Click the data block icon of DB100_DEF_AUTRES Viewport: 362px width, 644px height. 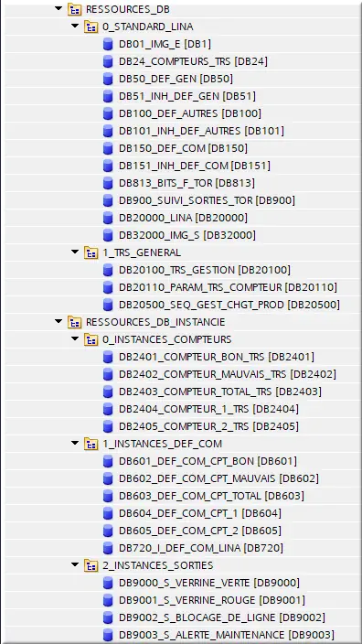click(x=108, y=113)
